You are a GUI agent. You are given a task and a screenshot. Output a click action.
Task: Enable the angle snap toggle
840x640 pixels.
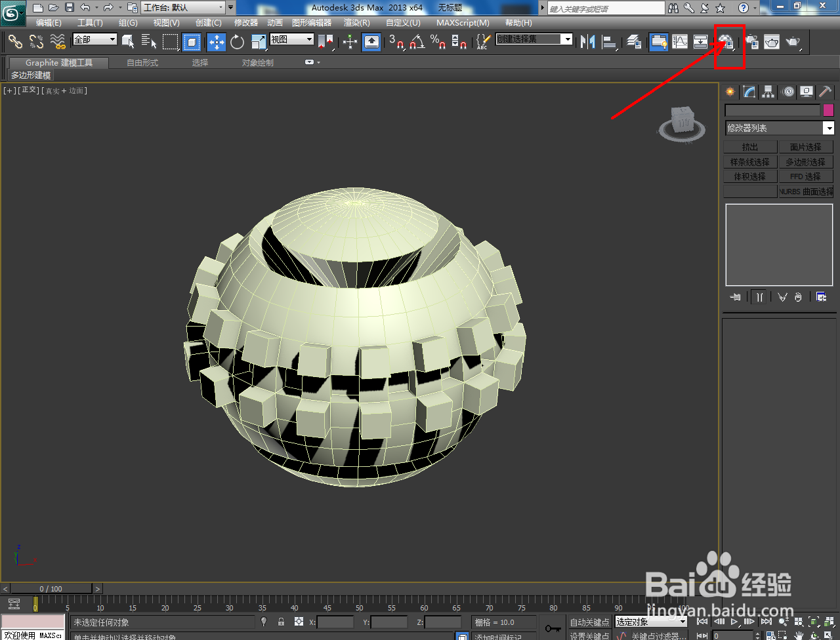[417, 42]
